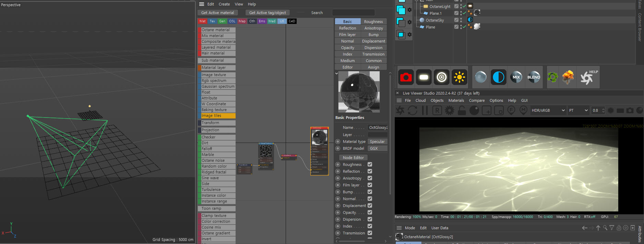Image resolution: width=644 pixels, height=244 pixels.
Task: Open the PT render kernel dropdown
Action: point(578,110)
